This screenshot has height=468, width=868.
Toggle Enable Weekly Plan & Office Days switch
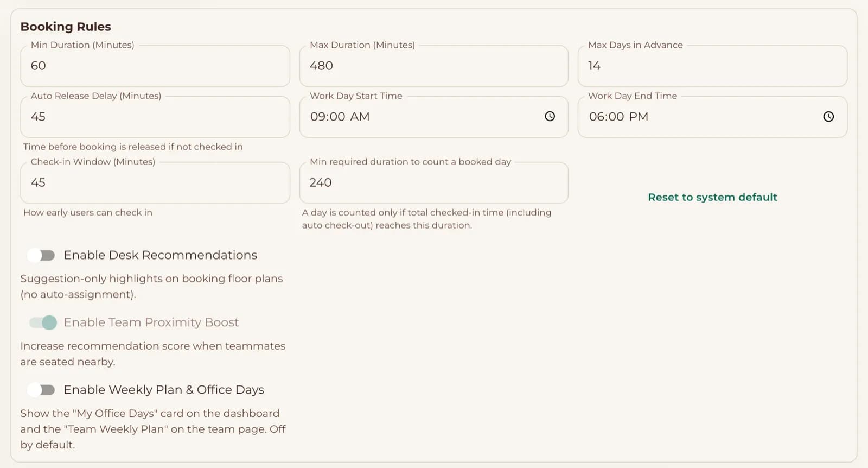[x=42, y=390]
